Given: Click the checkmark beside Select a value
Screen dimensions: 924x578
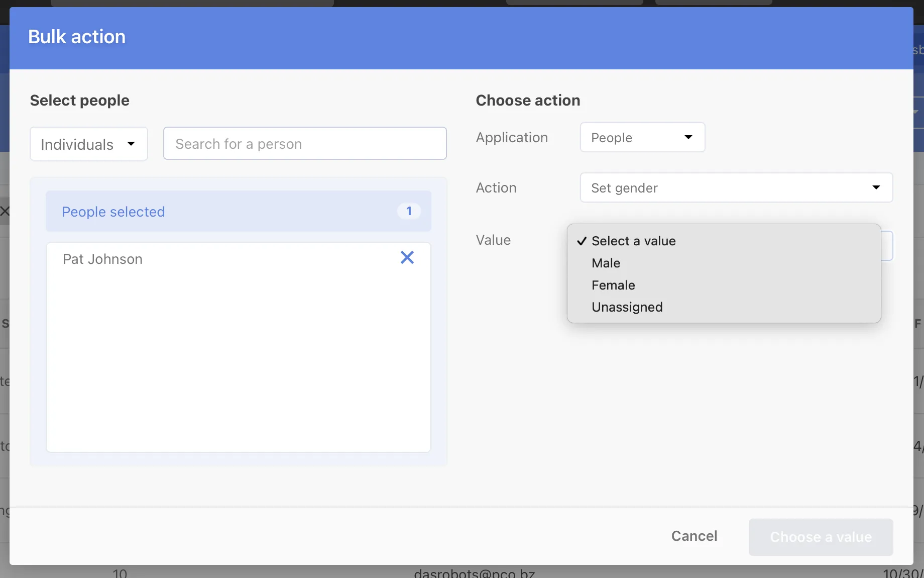Looking at the screenshot, I should click(x=582, y=241).
